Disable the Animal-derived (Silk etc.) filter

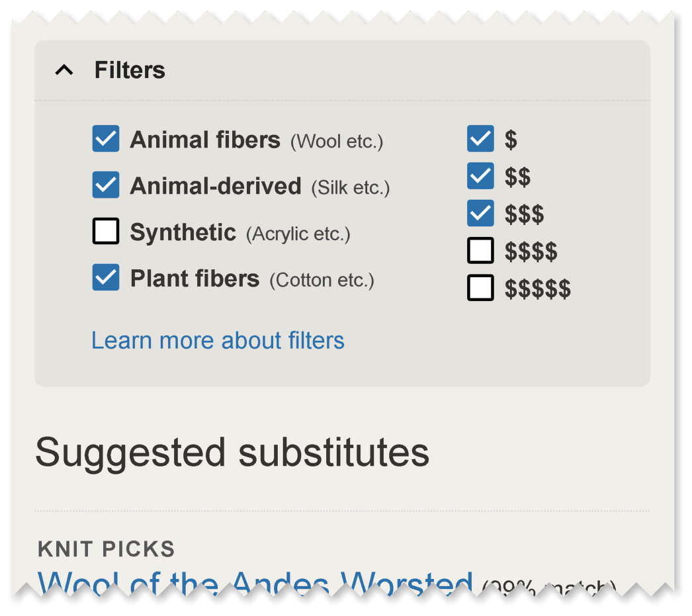(x=106, y=186)
